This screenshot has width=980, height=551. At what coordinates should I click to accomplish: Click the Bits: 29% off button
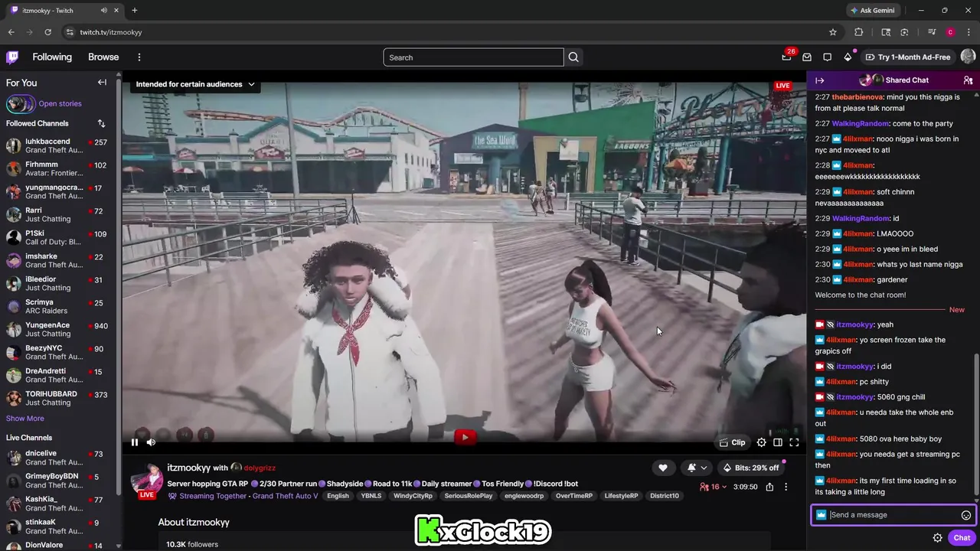[x=750, y=468]
